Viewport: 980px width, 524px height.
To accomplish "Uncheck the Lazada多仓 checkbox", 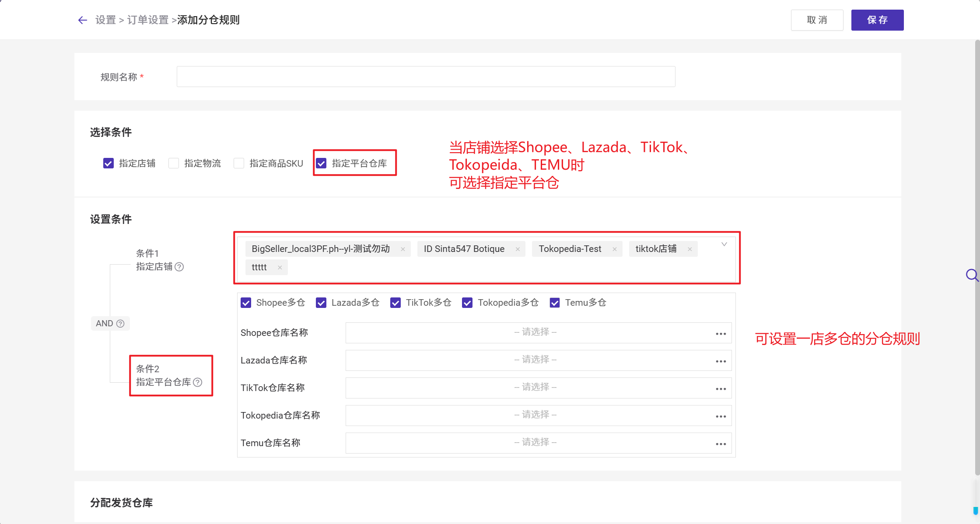I will click(x=321, y=303).
